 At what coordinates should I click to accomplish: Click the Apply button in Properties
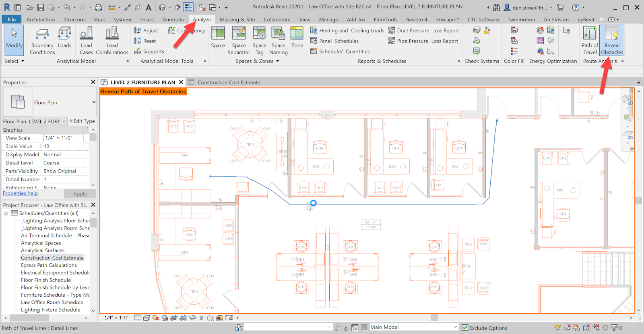pyautogui.click(x=80, y=194)
